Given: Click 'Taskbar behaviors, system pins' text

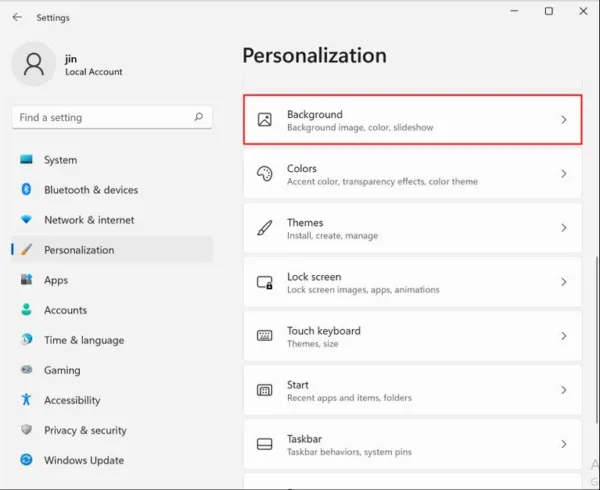Looking at the screenshot, I should point(349,452).
